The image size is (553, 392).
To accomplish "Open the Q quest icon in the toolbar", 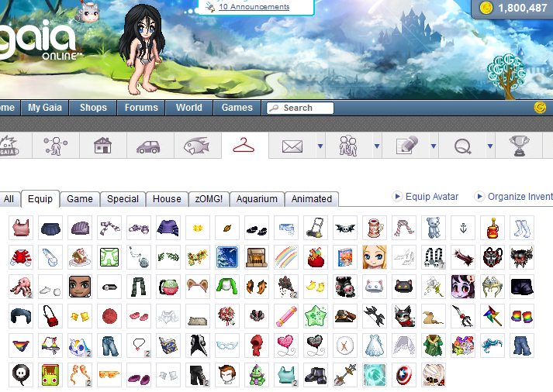I will (463, 146).
